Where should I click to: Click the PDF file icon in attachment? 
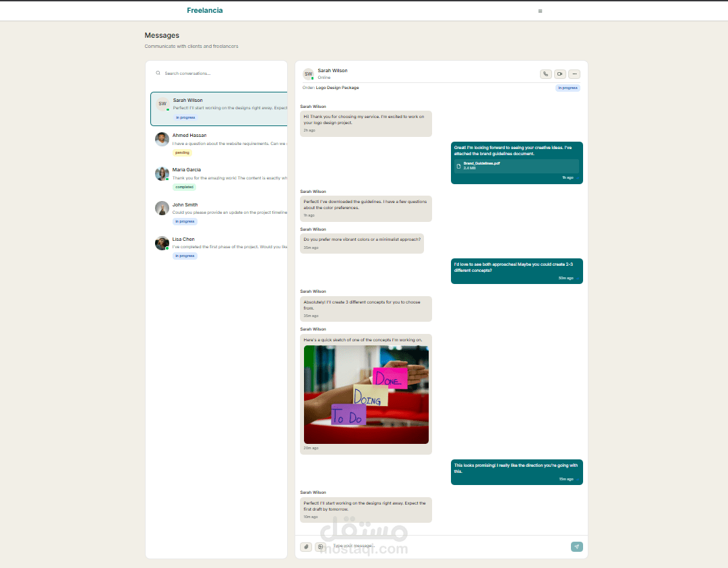click(459, 166)
